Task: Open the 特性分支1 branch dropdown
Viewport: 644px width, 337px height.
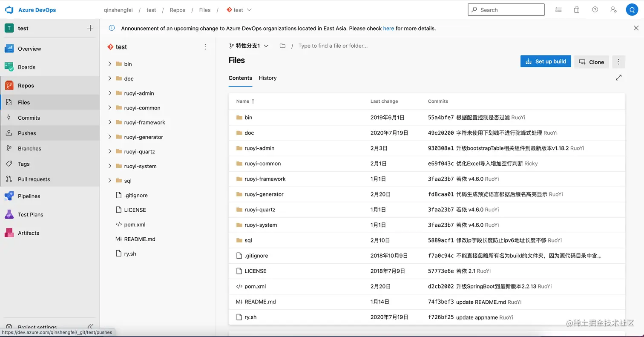Action: tap(249, 46)
